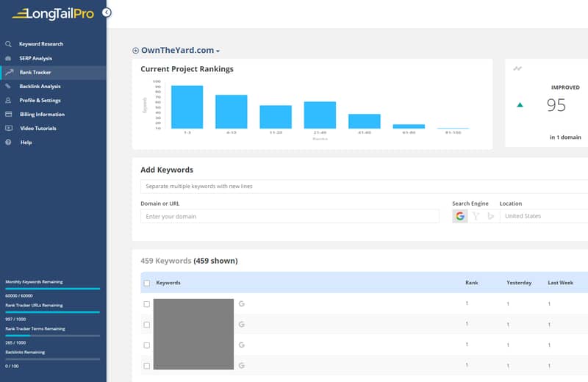Click the 60000 / 60000 quota text
588x382 pixels.
pos(19,296)
